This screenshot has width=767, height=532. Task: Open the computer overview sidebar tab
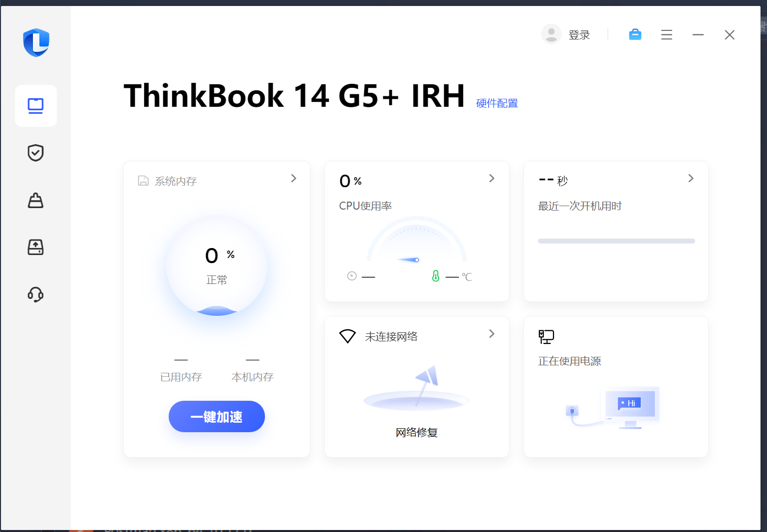pyautogui.click(x=36, y=106)
